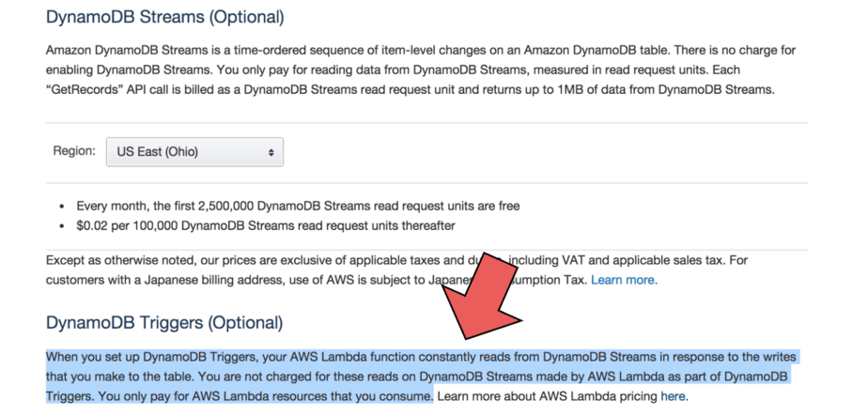Follow the Learn more link about taxes

624,280
